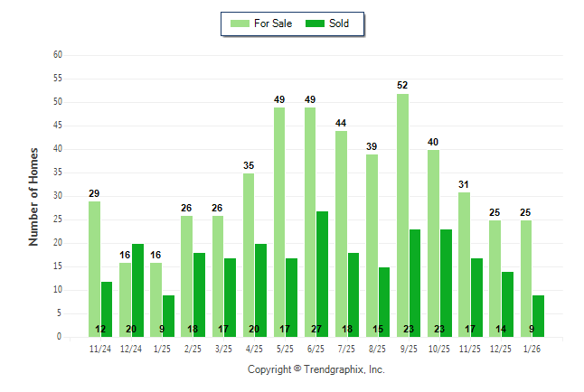Select the 10/25 Sold bar
This screenshot has width=584, height=392.
point(446,283)
